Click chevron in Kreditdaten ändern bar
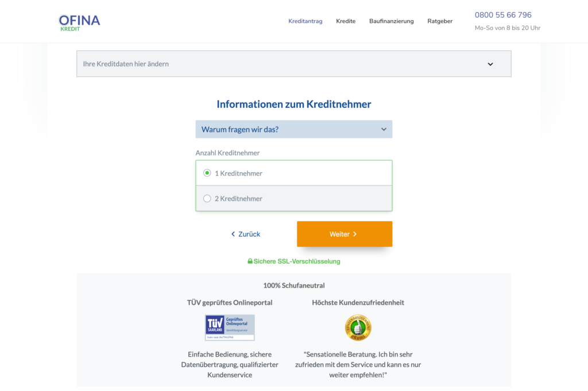588x391 pixels. 490,64
